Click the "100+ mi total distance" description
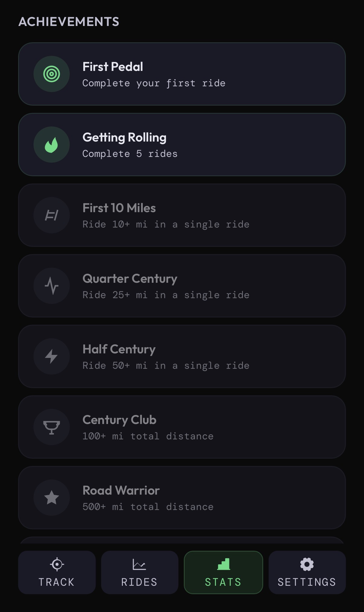 click(x=148, y=436)
